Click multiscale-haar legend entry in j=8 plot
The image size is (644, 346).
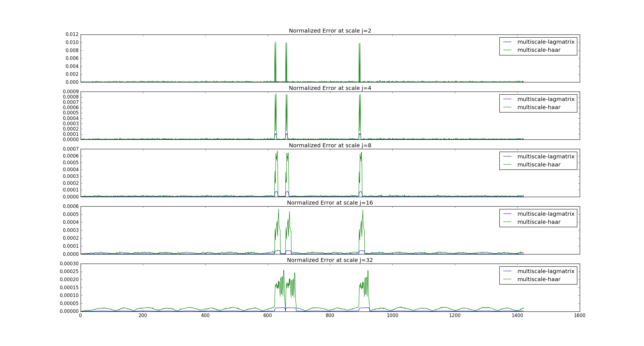539,165
